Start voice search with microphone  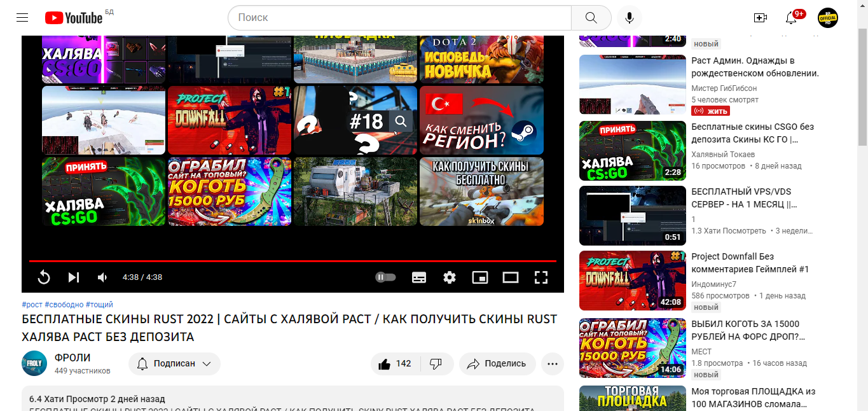(629, 18)
